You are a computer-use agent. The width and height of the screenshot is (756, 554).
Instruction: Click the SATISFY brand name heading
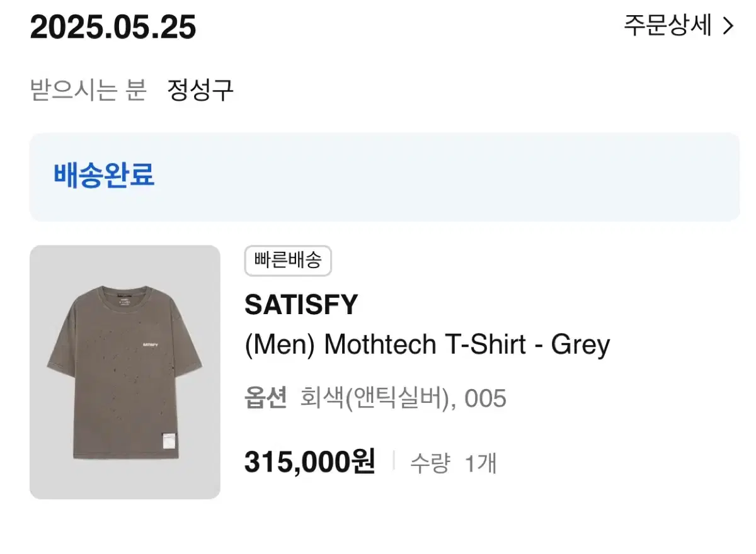pyautogui.click(x=301, y=305)
